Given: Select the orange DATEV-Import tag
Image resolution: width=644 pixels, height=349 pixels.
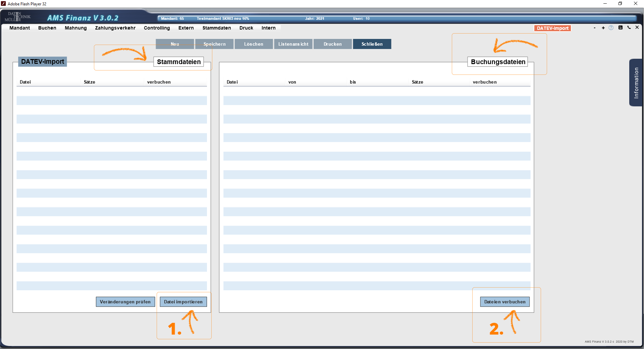Looking at the screenshot, I should [x=552, y=28].
